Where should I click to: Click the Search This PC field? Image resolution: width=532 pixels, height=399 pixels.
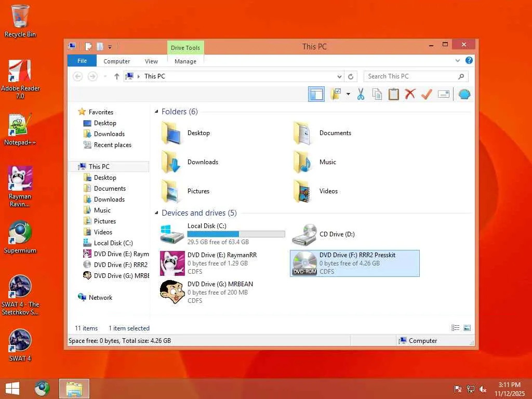[x=416, y=76]
